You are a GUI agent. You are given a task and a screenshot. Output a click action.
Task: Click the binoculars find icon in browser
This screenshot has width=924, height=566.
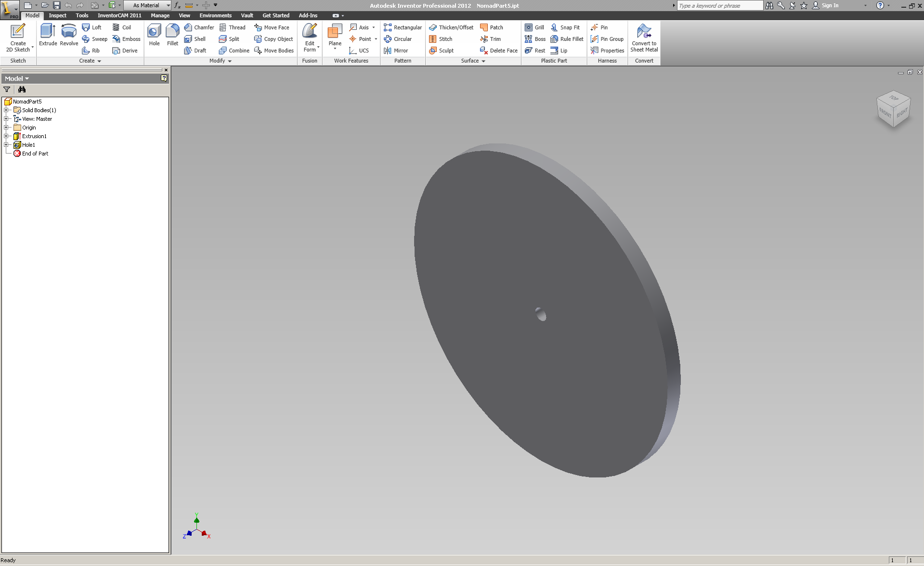pyautogui.click(x=22, y=90)
